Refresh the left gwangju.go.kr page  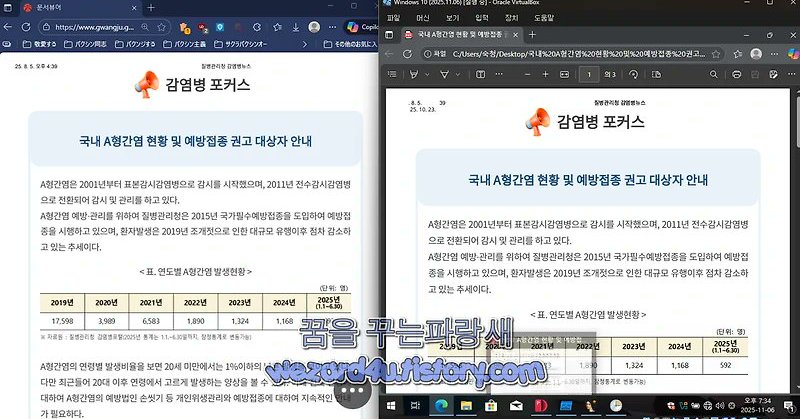click(26, 27)
